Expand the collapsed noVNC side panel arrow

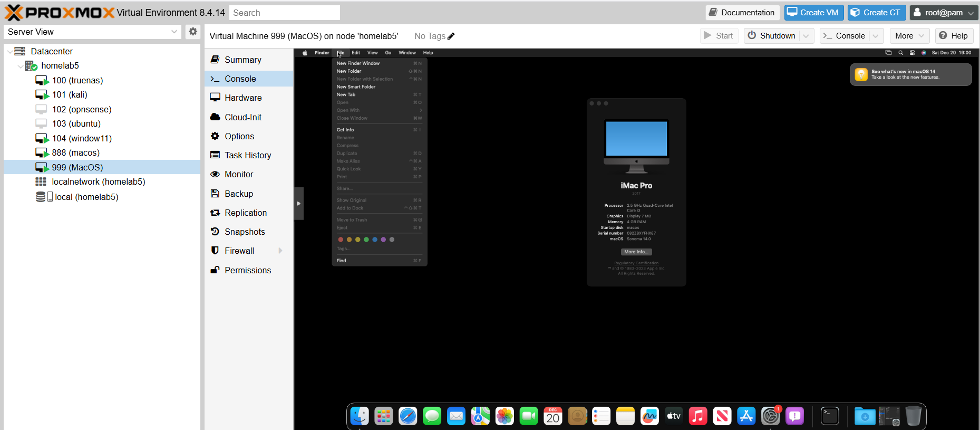[298, 203]
